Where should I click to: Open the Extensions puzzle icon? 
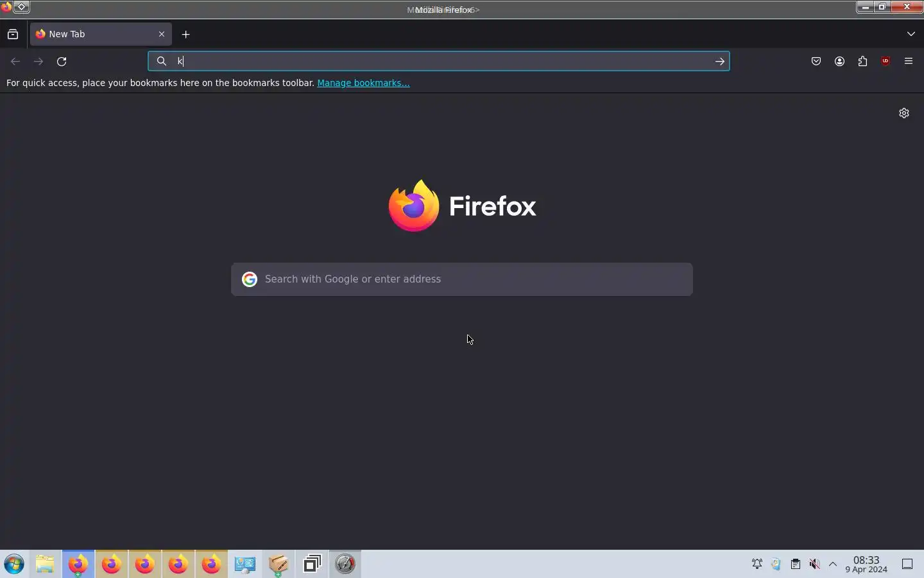point(864,62)
